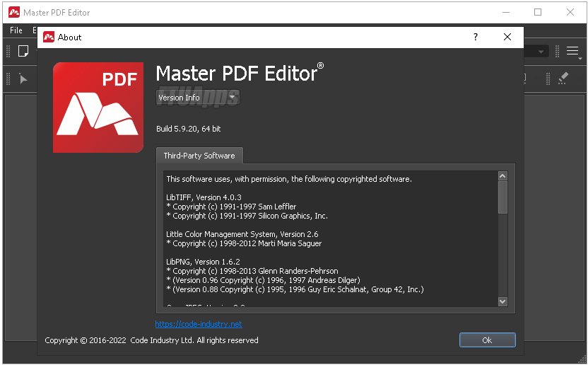Click the Build 5.9.20, 64 bit text
Viewport: 588px width, 365px height.
click(188, 129)
